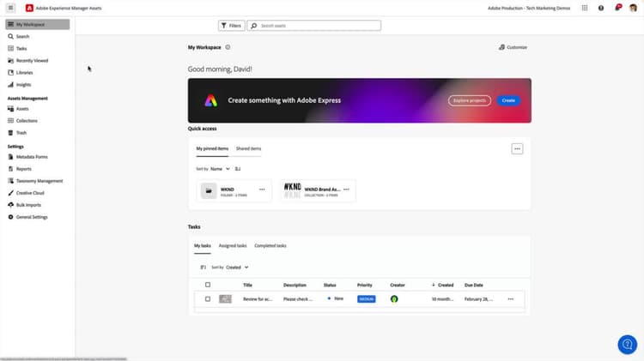Focus the Search assets input field
The image size is (644, 361).
pos(313,26)
